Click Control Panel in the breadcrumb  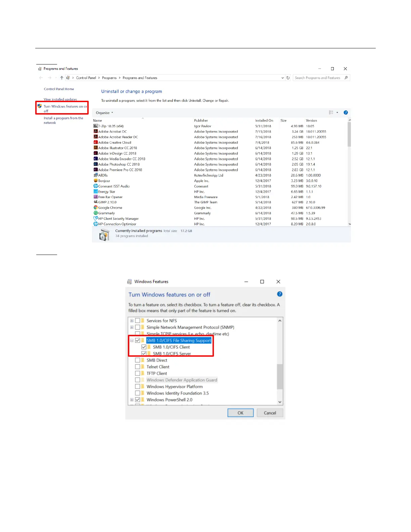click(x=86, y=78)
